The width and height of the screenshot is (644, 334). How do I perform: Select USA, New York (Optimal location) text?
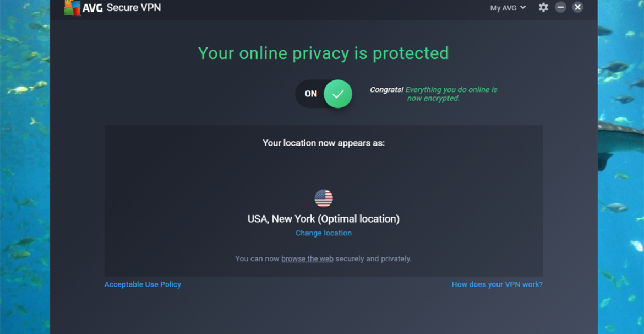324,219
